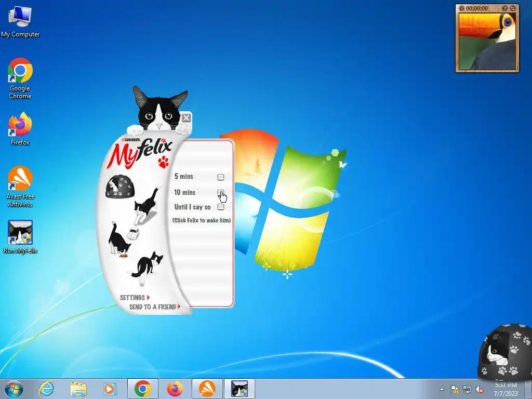Click the 00:00:00 puzzle timer
This screenshot has height=399, width=532.
[477, 8]
